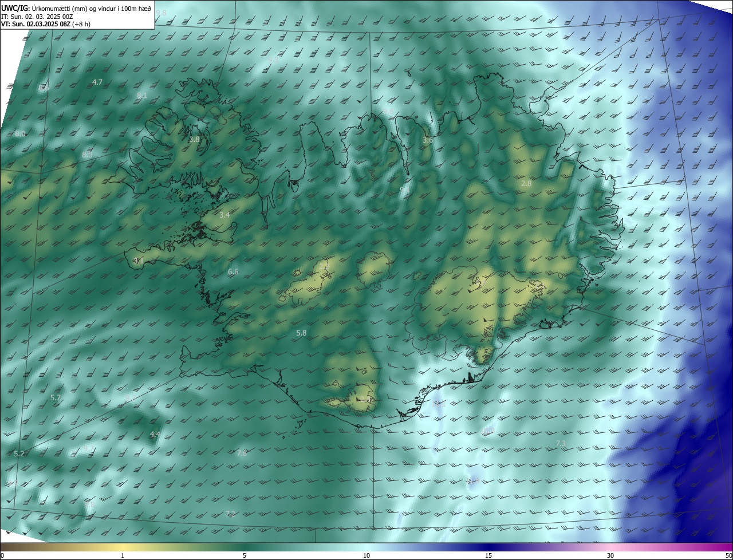
Task: Click the 7.3 value label on the map
Action: coord(561,444)
